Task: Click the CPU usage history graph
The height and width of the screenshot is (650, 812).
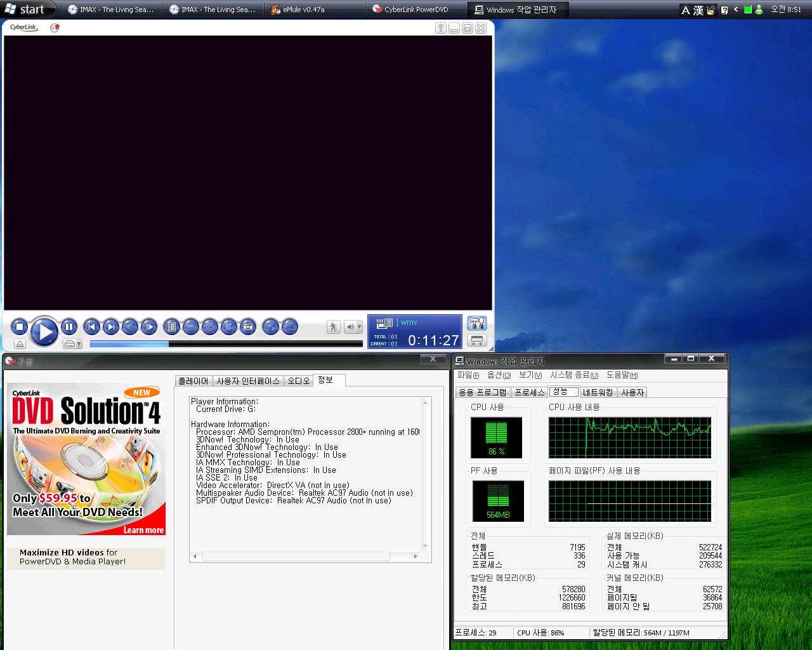Action: click(x=630, y=437)
